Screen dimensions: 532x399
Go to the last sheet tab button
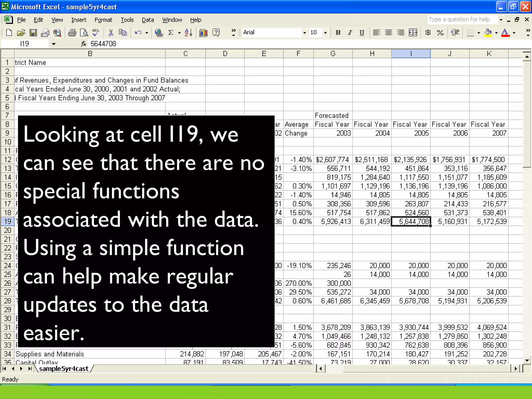[x=30, y=369]
